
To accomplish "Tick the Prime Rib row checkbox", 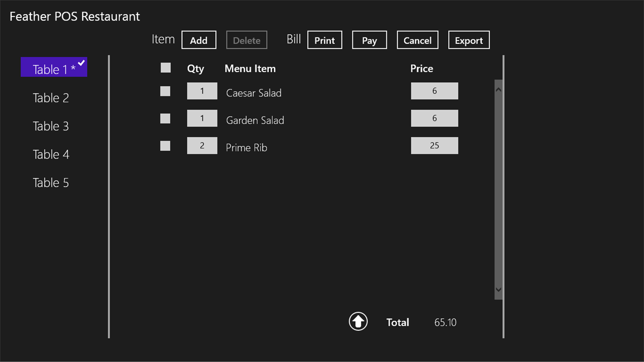I will pos(165,146).
